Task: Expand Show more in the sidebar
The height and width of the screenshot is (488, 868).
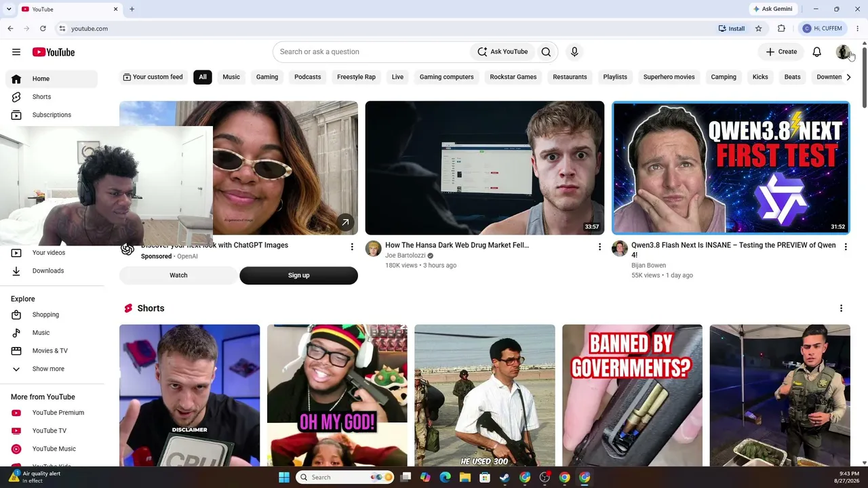Action: pos(52,369)
